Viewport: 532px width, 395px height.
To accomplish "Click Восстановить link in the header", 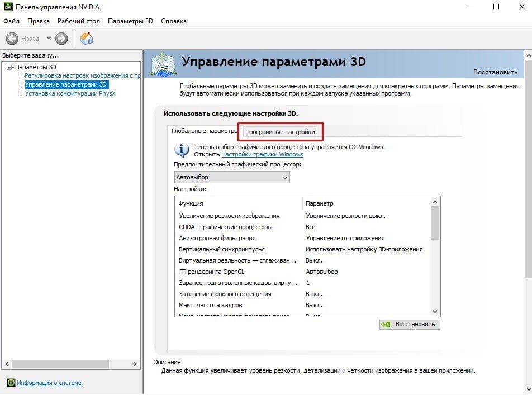I will (x=495, y=72).
